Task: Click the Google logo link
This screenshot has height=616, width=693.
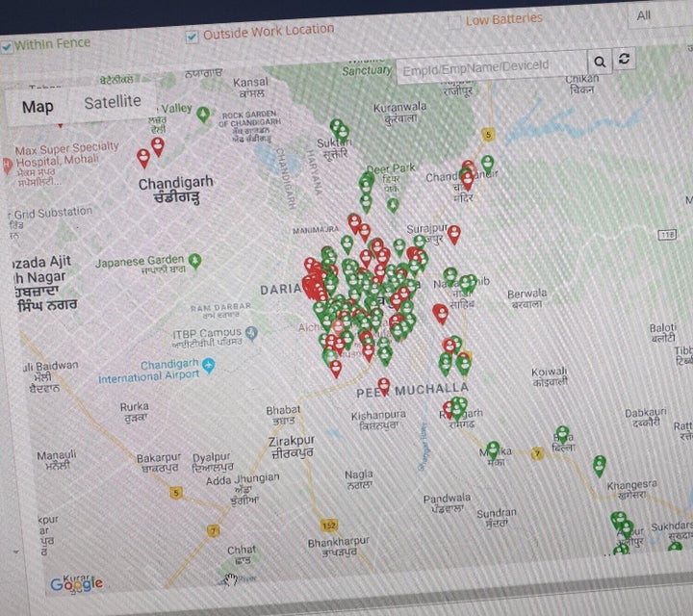Action: pos(76,584)
